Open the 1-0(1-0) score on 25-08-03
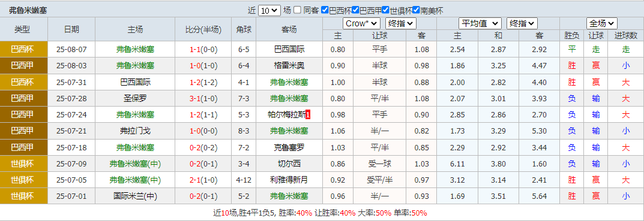 pos(203,66)
